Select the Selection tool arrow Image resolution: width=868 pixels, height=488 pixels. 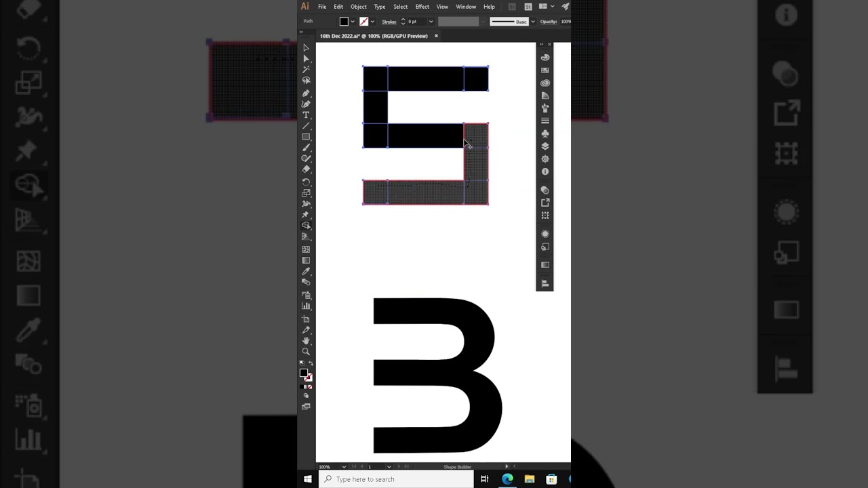pyautogui.click(x=306, y=47)
